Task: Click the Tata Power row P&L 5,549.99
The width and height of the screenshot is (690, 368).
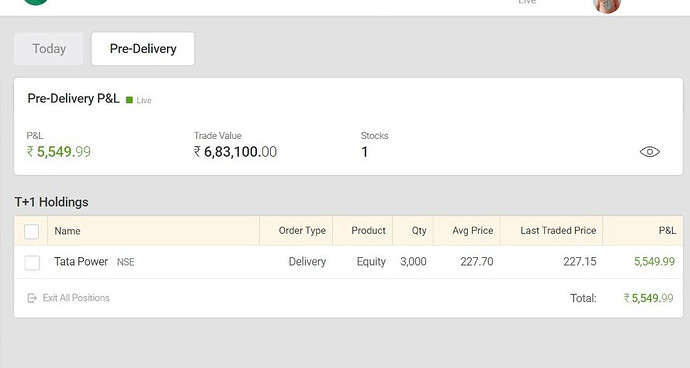Action: 654,261
